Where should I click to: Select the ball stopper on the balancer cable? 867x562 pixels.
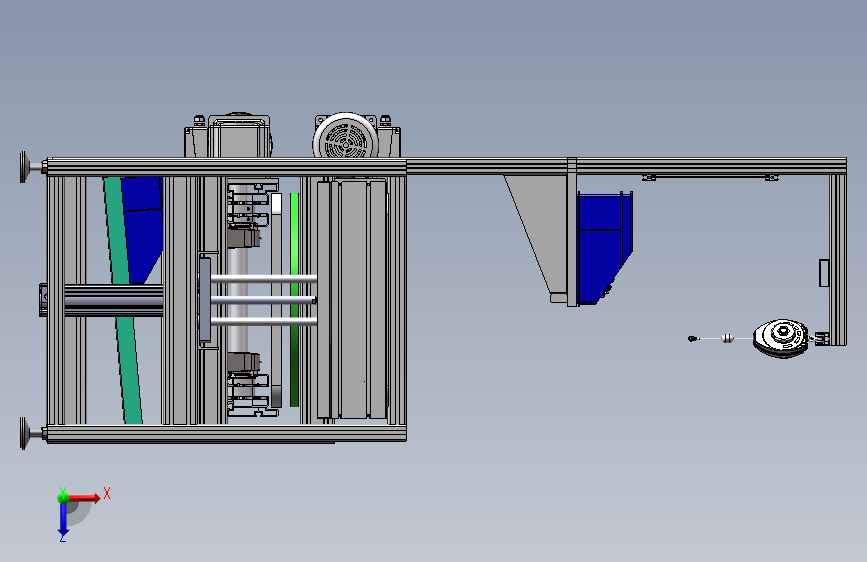(728, 338)
